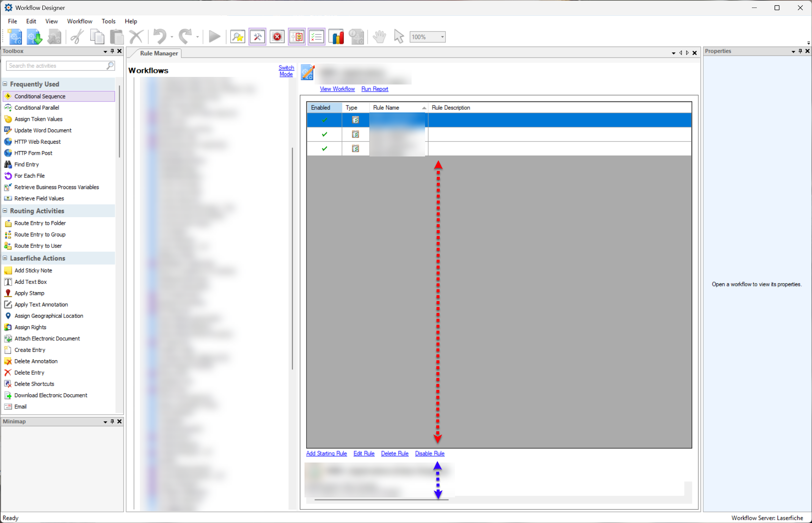812x523 pixels.
Task: Select the Rule Manager tab
Action: pos(158,53)
